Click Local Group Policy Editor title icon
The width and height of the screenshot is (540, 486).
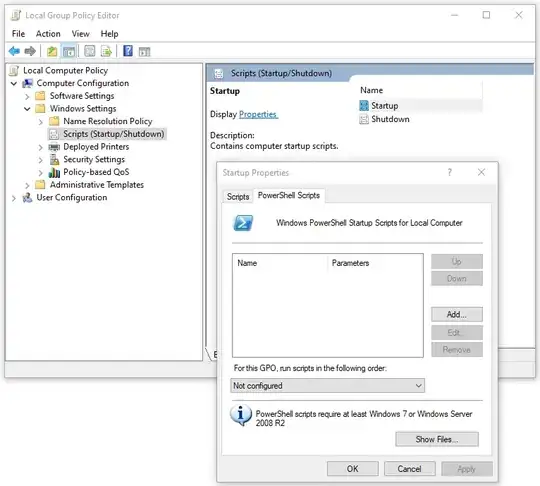[15, 15]
